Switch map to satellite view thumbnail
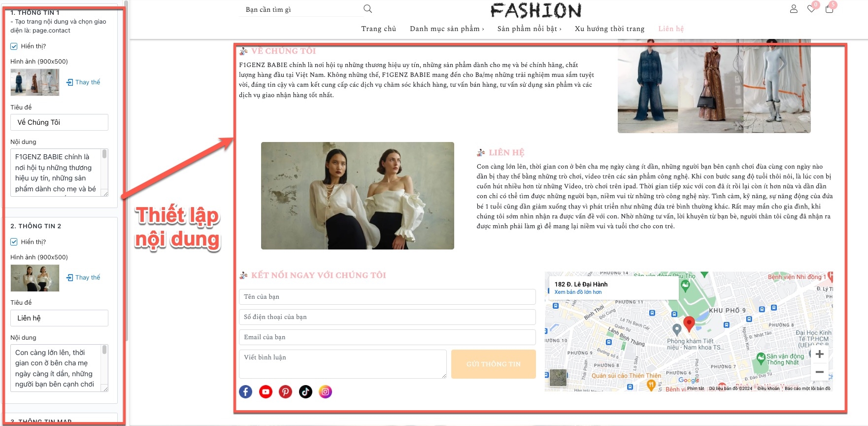 coord(558,378)
